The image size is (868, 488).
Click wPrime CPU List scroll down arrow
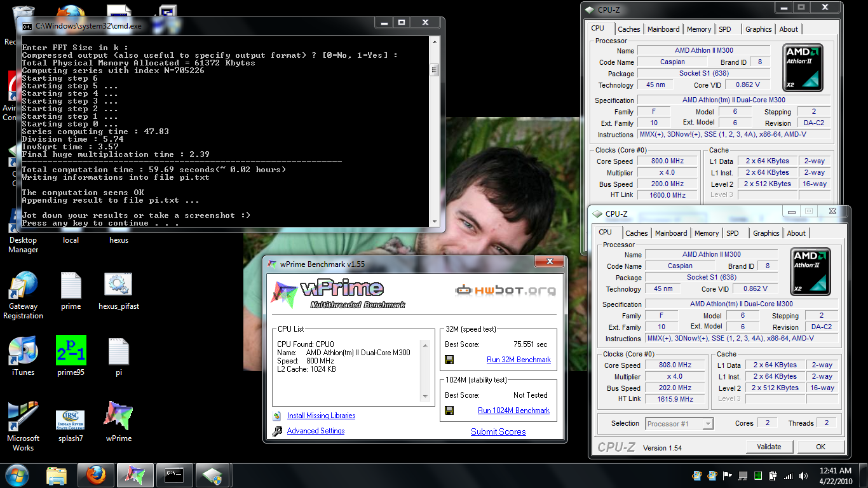pyautogui.click(x=426, y=396)
